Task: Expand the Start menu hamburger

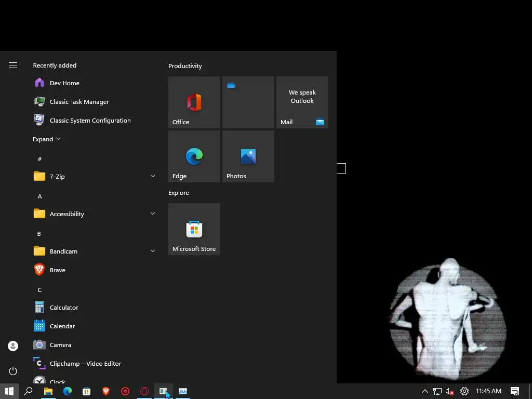Action: [x=13, y=65]
